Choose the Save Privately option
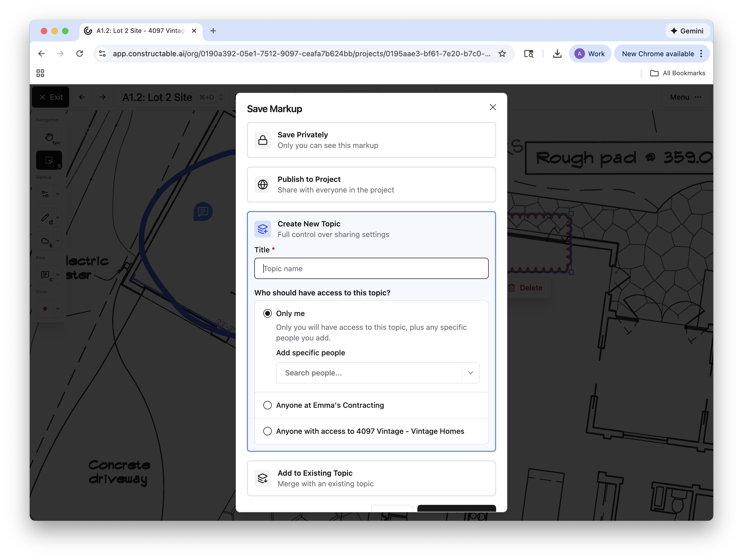The image size is (743, 560). click(371, 140)
